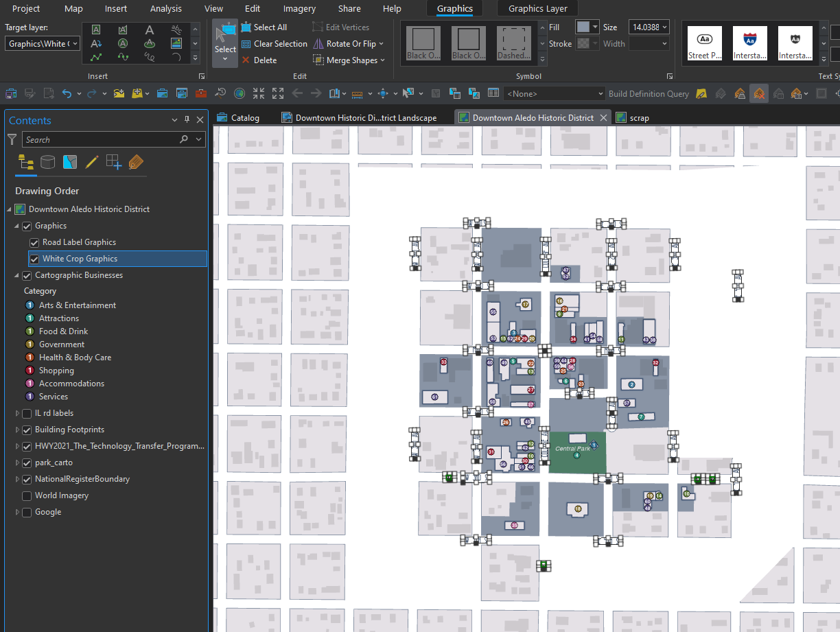Enable the World Imagery layer
Viewport: 840px width, 632px height.
pyautogui.click(x=25, y=495)
